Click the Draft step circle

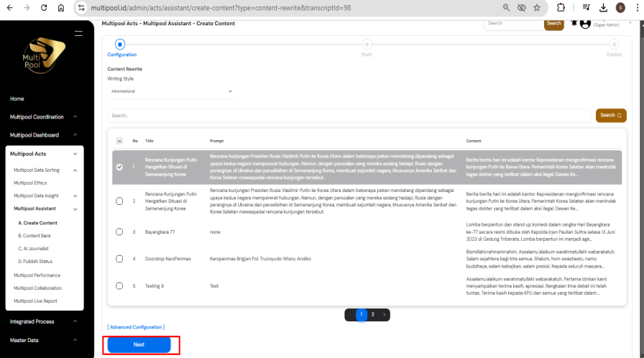[367, 45]
